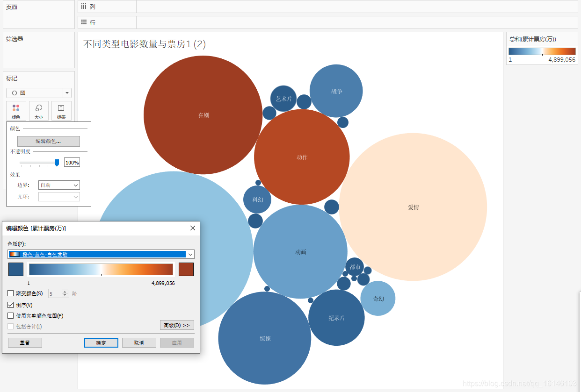581x392 pixels.
Task: Click the dialog maximum value 4,899,056
Action: pos(163,283)
